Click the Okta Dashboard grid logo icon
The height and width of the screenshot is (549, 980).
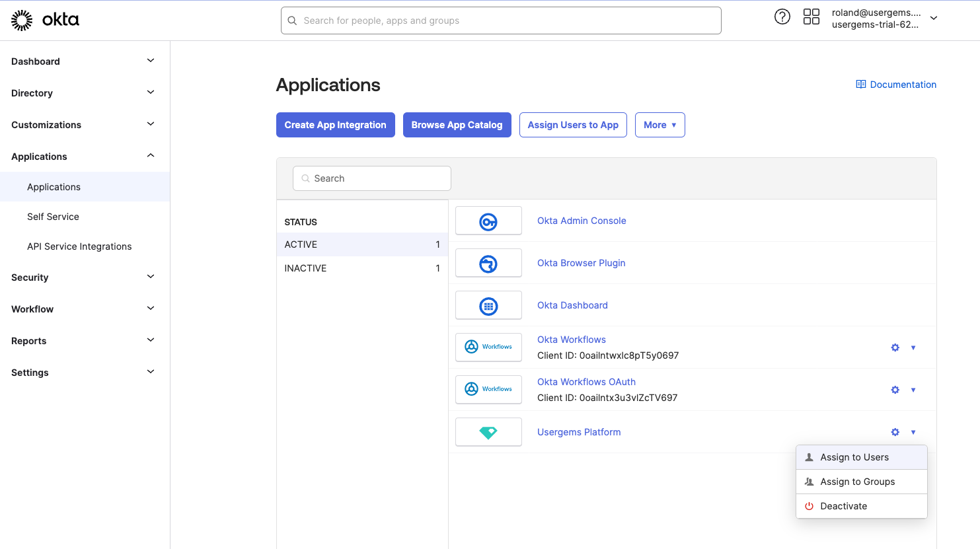click(x=488, y=306)
